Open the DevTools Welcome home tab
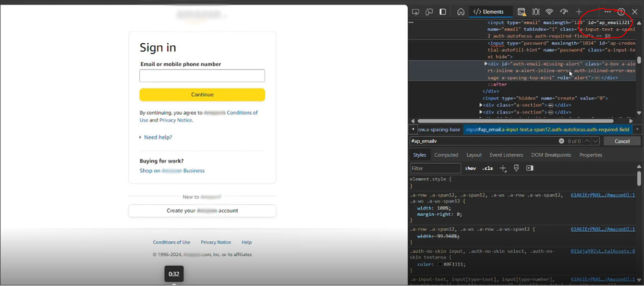The image size is (644, 286). pyautogui.click(x=460, y=11)
